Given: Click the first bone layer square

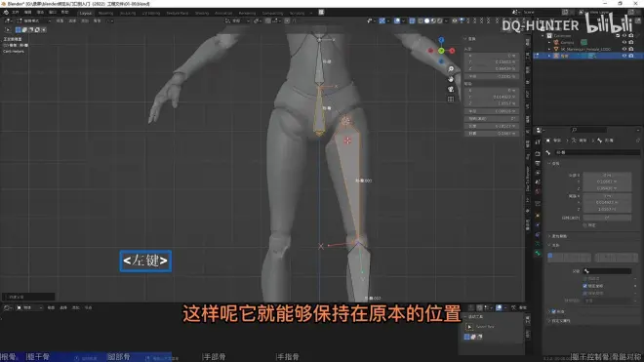Looking at the screenshot, I should (550, 256).
